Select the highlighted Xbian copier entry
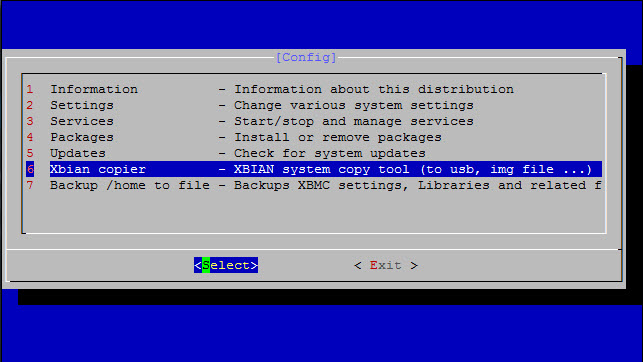This screenshot has width=643, height=362. coord(314,169)
